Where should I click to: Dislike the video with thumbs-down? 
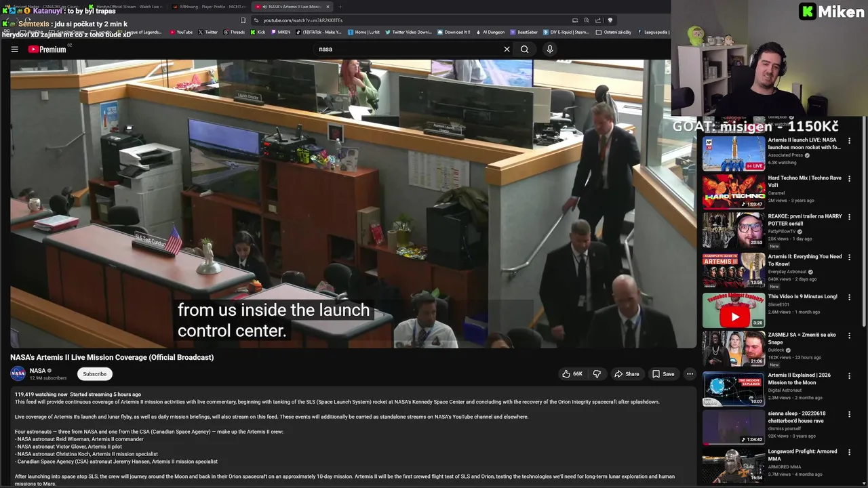tap(597, 373)
